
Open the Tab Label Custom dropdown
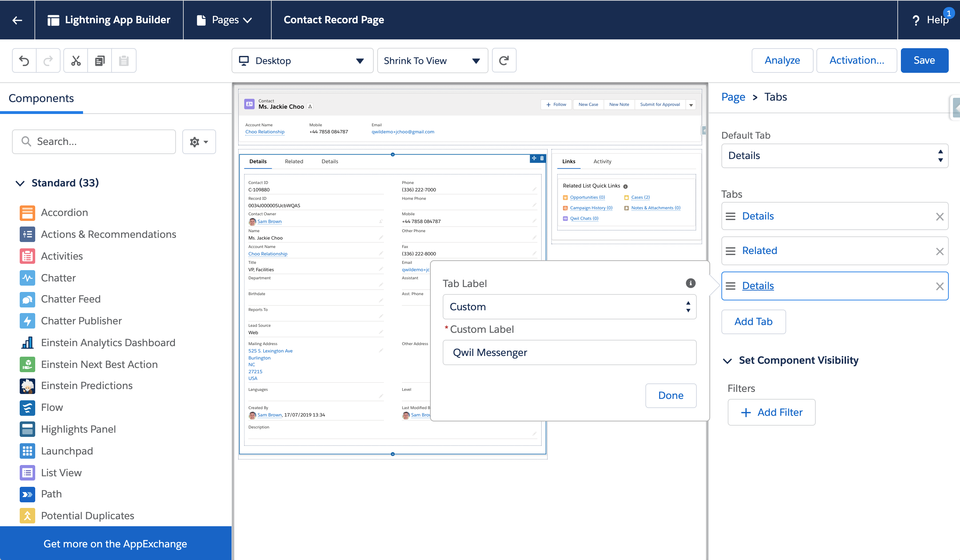[x=569, y=307]
